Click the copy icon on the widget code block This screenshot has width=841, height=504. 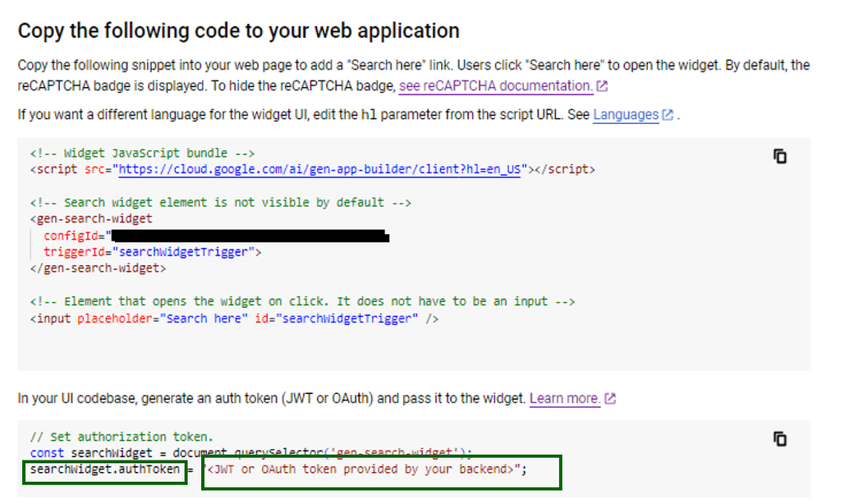click(x=779, y=156)
